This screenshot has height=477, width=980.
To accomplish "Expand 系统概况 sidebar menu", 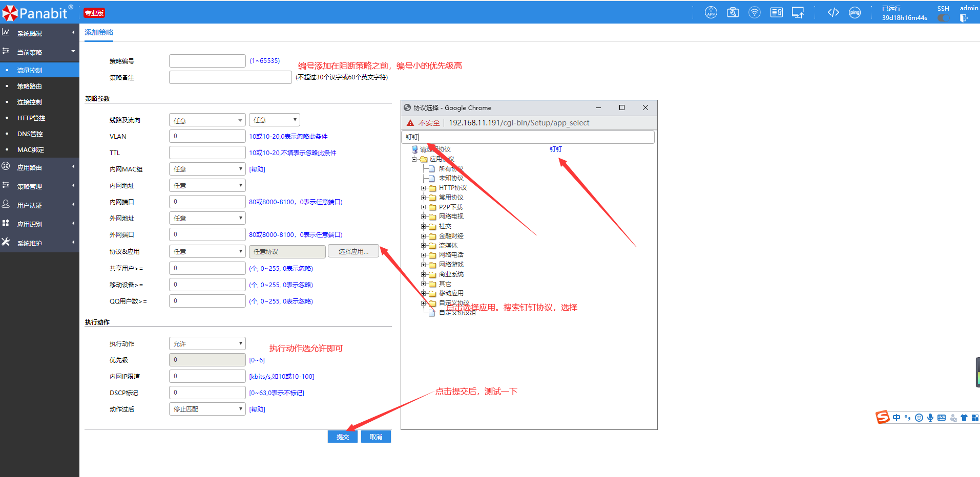I will coord(39,33).
